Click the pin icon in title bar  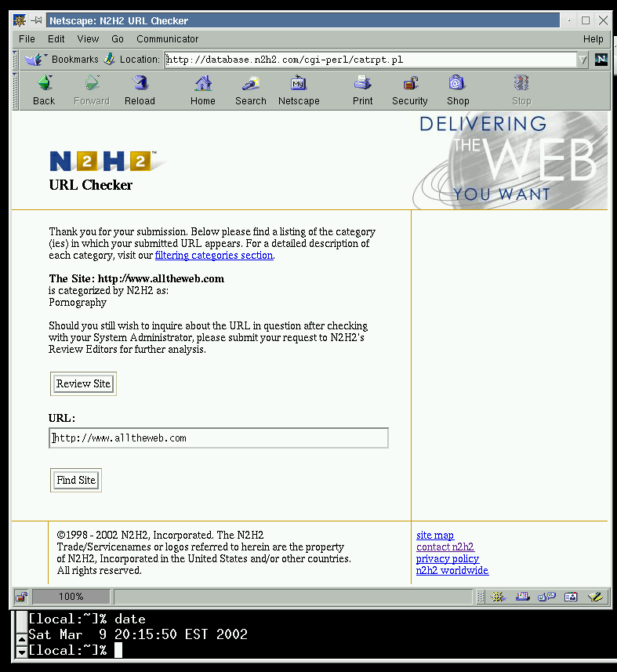(36, 20)
